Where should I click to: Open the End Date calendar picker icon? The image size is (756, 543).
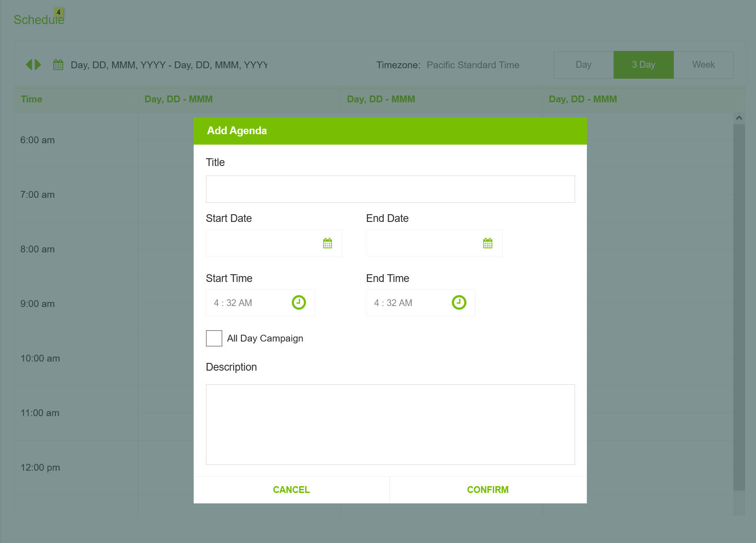[487, 243]
